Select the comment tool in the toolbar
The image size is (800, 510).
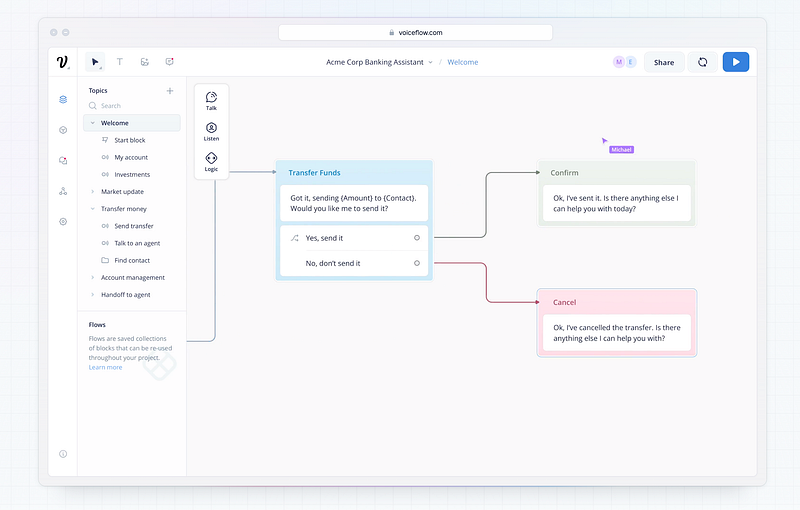tap(169, 62)
